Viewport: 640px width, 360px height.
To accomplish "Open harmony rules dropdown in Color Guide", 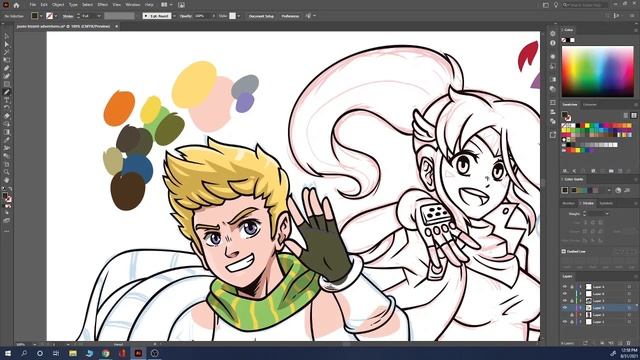I will pyautogui.click(x=609, y=190).
